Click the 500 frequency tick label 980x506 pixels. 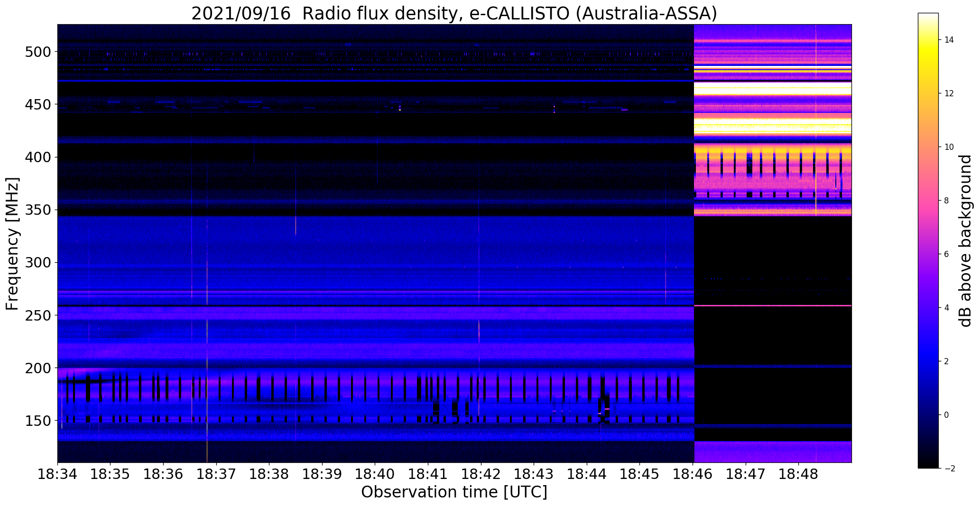pos(37,52)
